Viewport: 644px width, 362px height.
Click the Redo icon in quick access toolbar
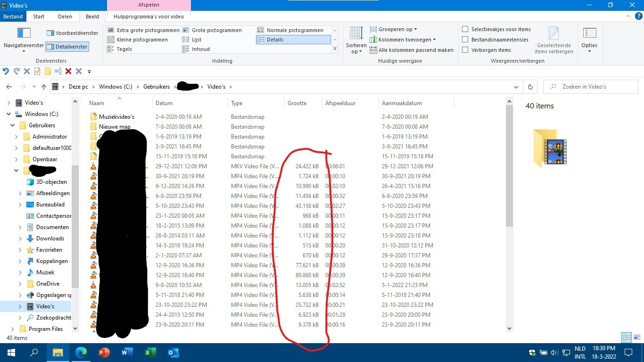click(x=17, y=71)
